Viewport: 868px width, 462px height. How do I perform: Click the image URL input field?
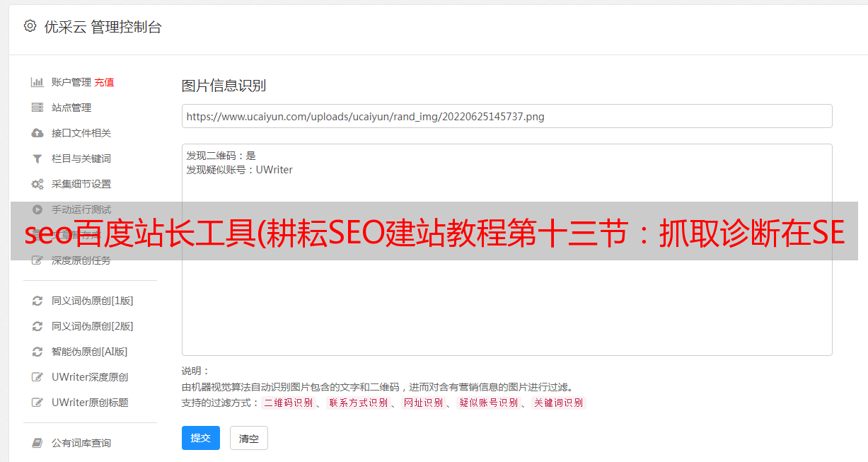507,116
